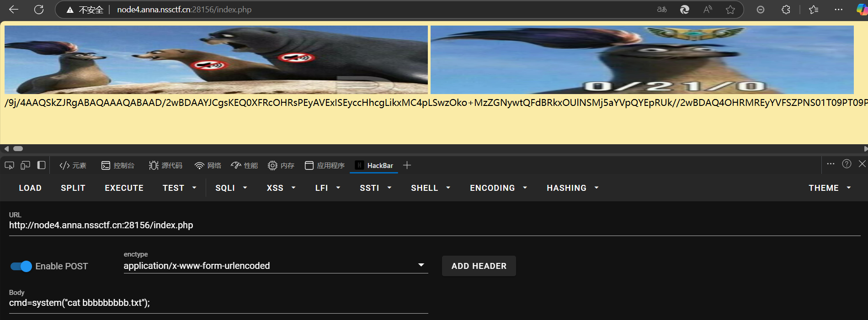Screen dimensions: 868x320
Task: Disable the Enable POST toggle
Action: (21, 266)
